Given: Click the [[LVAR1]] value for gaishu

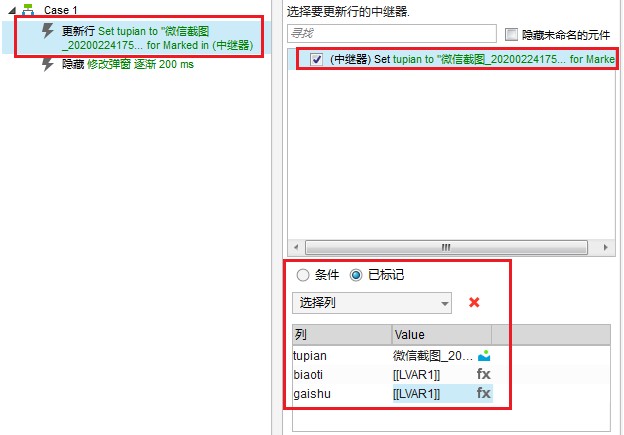Looking at the screenshot, I should pyautogui.click(x=416, y=394).
